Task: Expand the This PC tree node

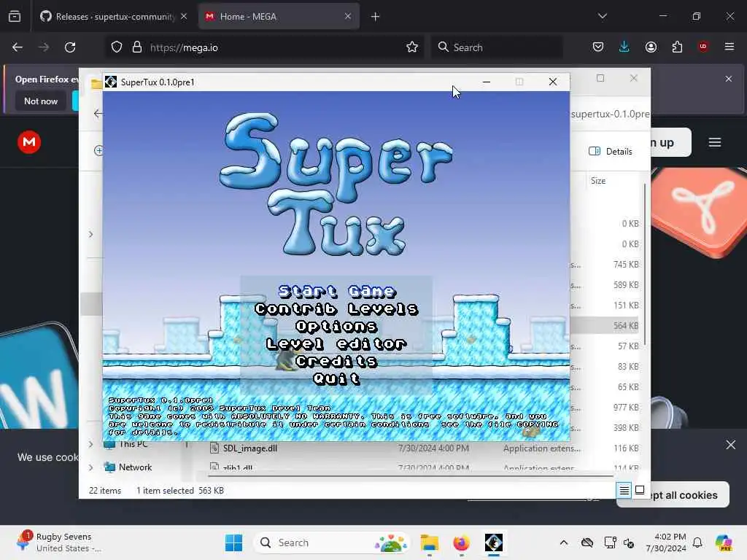Action: pyautogui.click(x=90, y=444)
